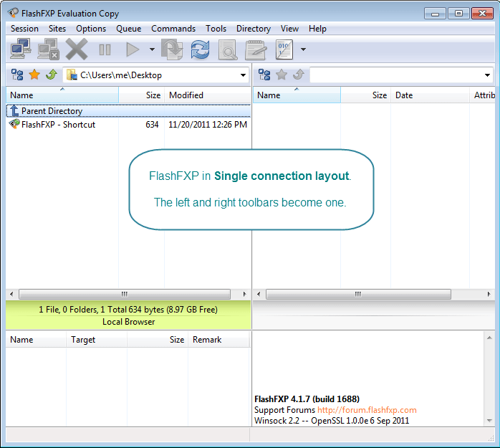Screen dimensions: 500x448
Task: Click the right pane horizontal scrollbar thumb
Action: tap(358, 294)
